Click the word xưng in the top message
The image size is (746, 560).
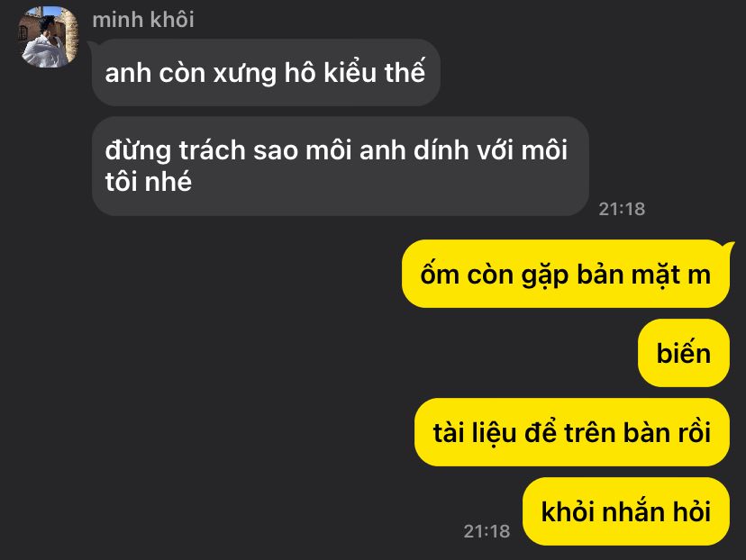point(244,74)
